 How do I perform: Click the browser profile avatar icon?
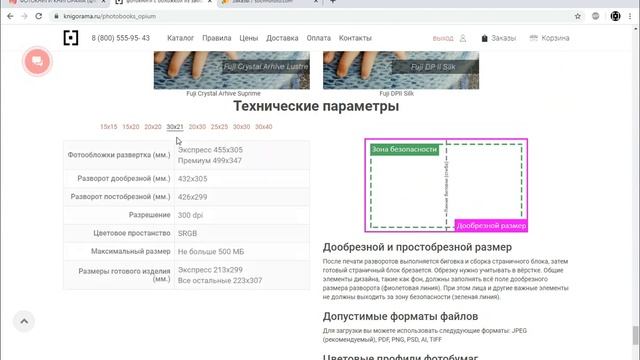pyautogui.click(x=615, y=16)
